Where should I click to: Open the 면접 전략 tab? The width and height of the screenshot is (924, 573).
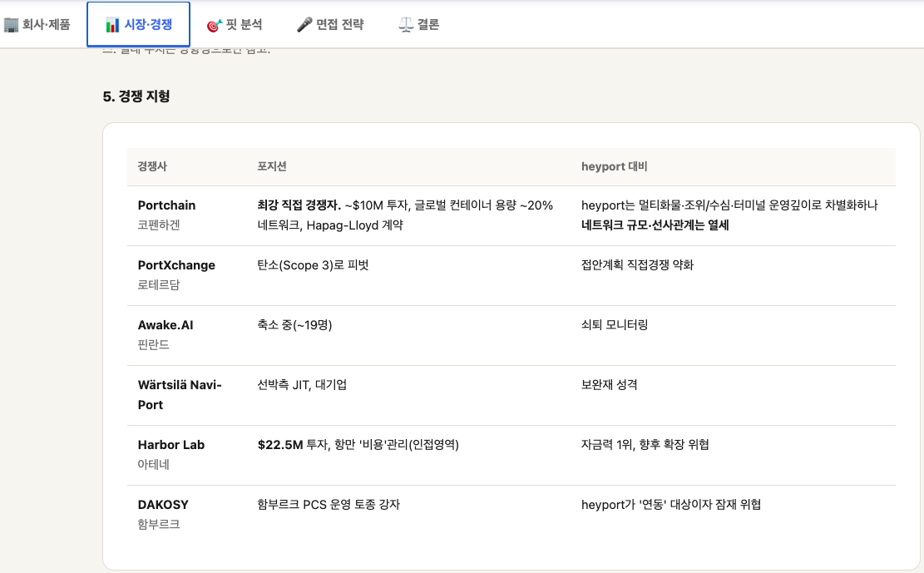(x=330, y=24)
